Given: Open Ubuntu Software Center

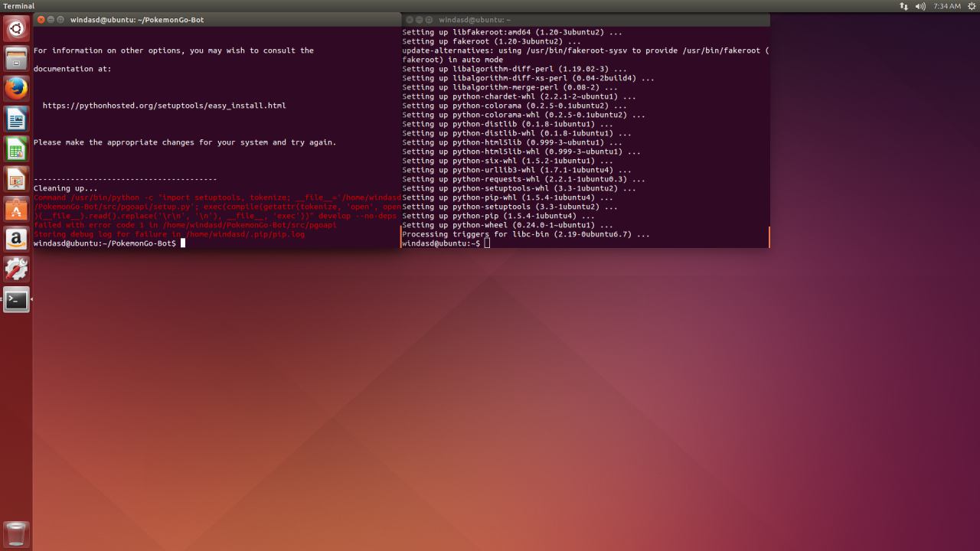Looking at the screenshot, I should 16,210.
